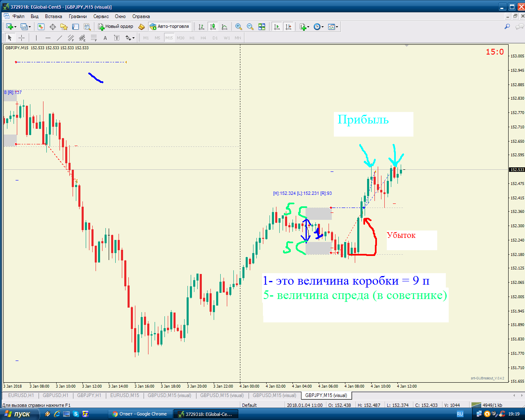The image size is (525, 420).
Task: Open the chat bubbles icon
Action: tap(519, 27)
